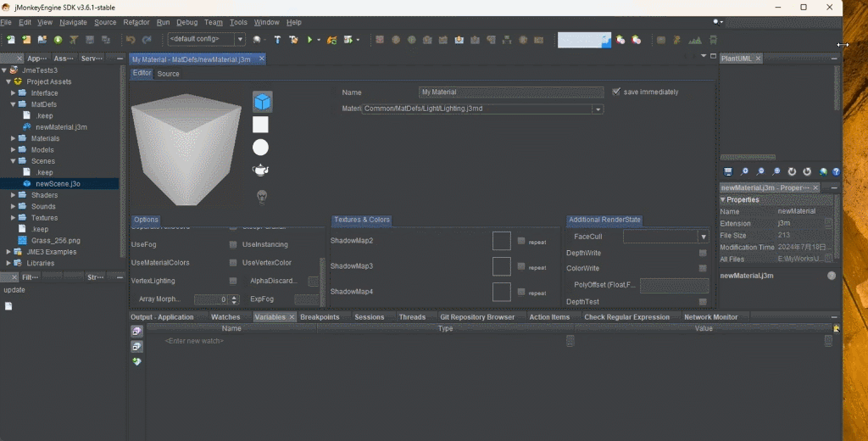Expand the Materials folder
This screenshot has height=441, width=868.
click(14, 138)
